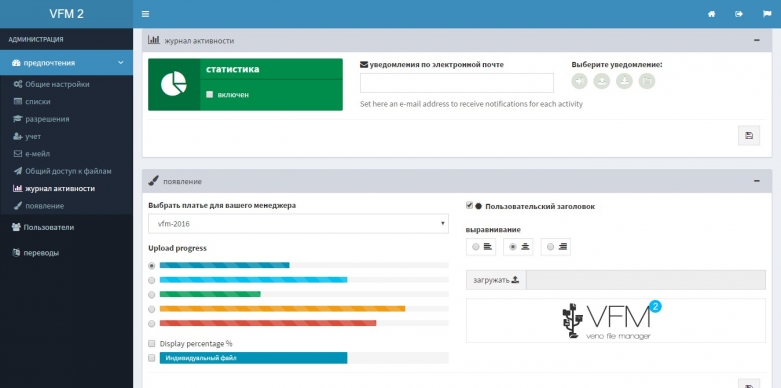Select the first notification type circle icon
Screen dimensions: 781x388
click(x=579, y=81)
